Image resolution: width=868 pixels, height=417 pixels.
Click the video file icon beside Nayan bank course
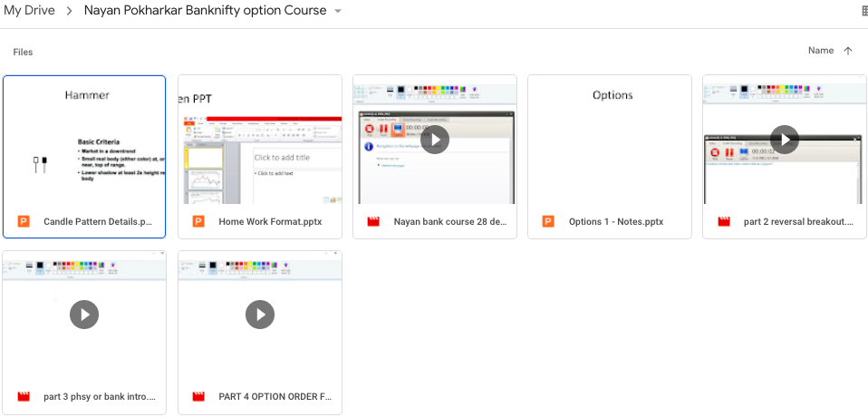click(x=373, y=221)
